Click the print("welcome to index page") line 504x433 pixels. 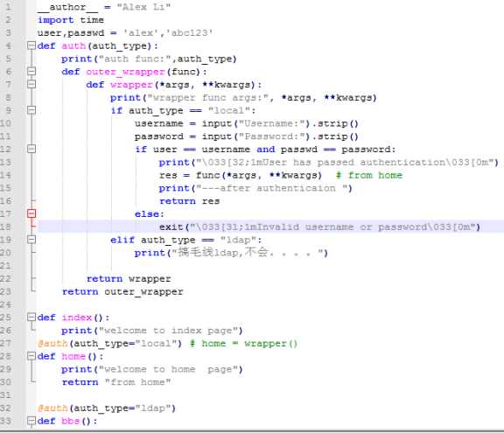(152, 331)
